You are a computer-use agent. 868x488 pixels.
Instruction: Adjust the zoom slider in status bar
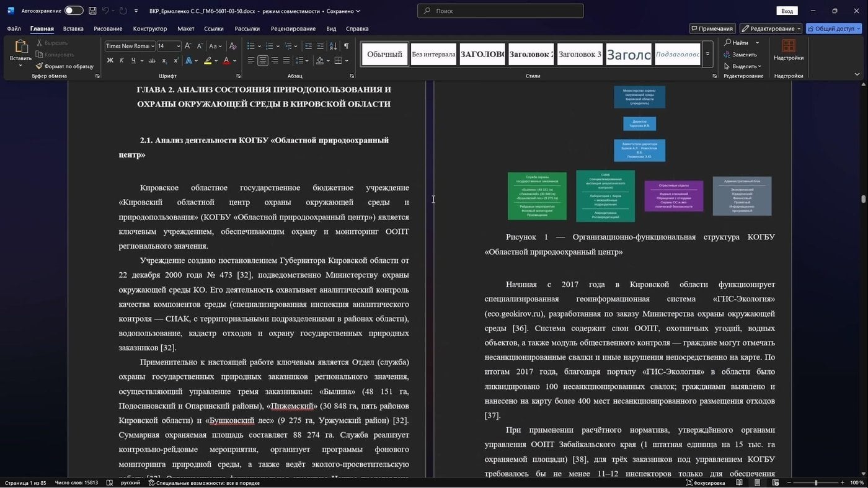pos(815,482)
